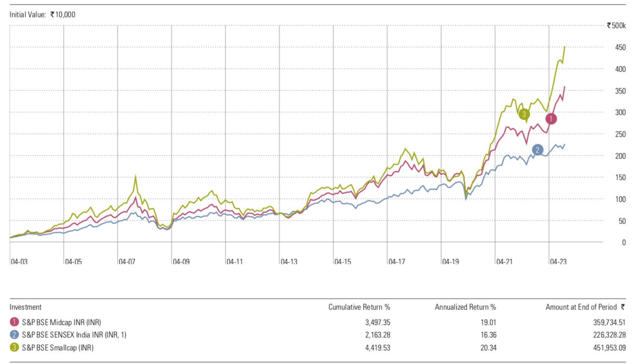Click the Annualized Return % header
This screenshot has height=364, width=644.
coord(465,307)
